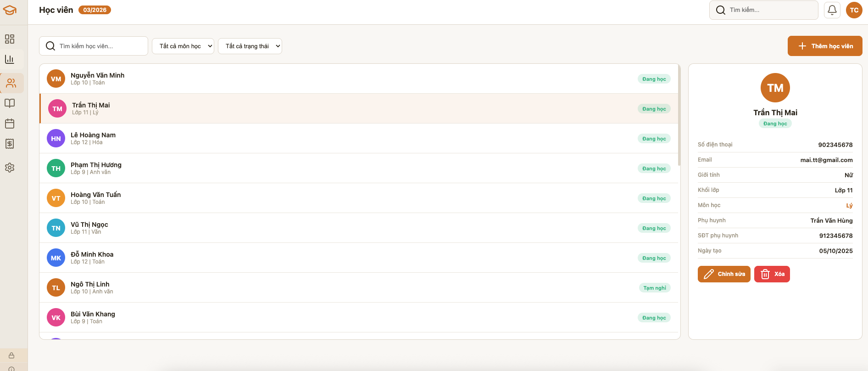The width and height of the screenshot is (868, 371).
Task: Click the notification bell icon
Action: click(832, 10)
